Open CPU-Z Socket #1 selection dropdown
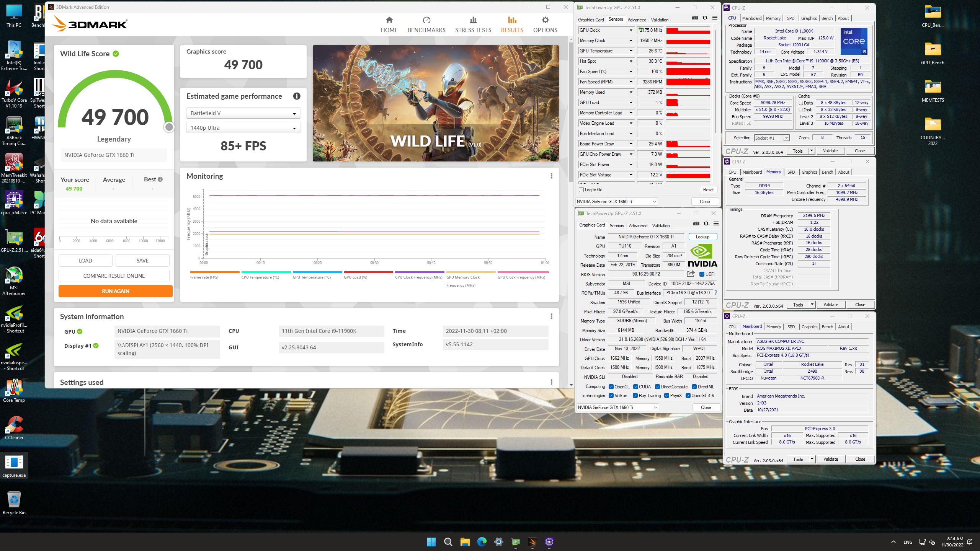 coord(772,138)
